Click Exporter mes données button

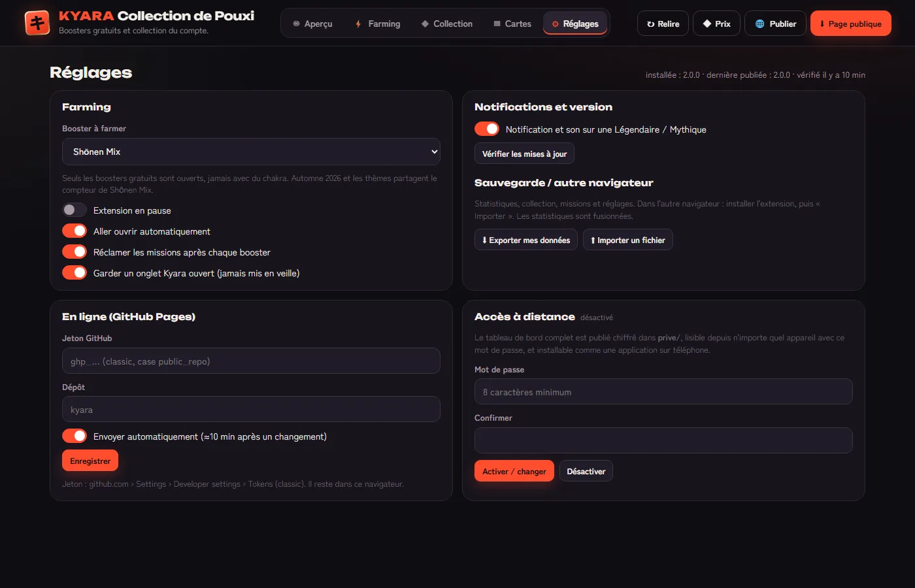tap(526, 240)
